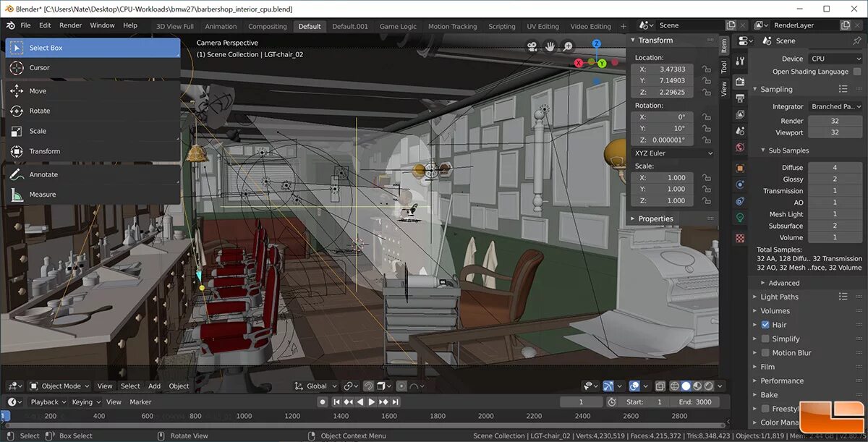The height and width of the screenshot is (442, 868).
Task: Choose the Move tool
Action: click(x=93, y=91)
